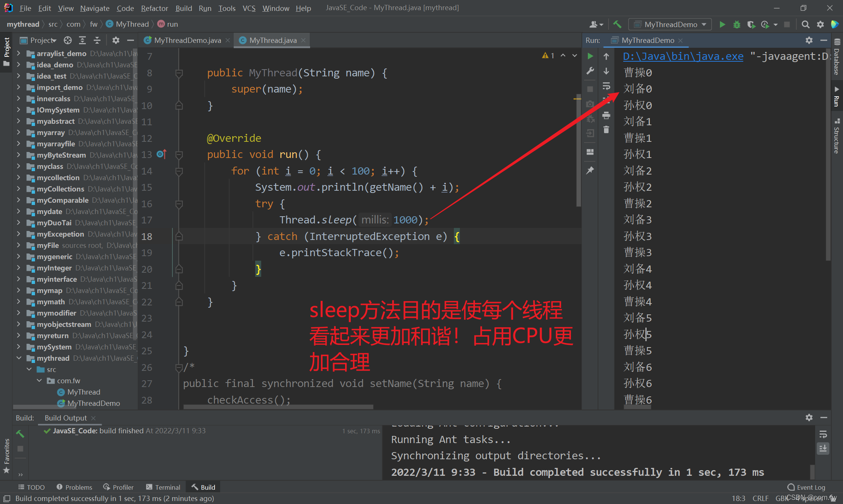843x504 pixels.
Task: Open the Refactor menu
Action: pos(154,8)
